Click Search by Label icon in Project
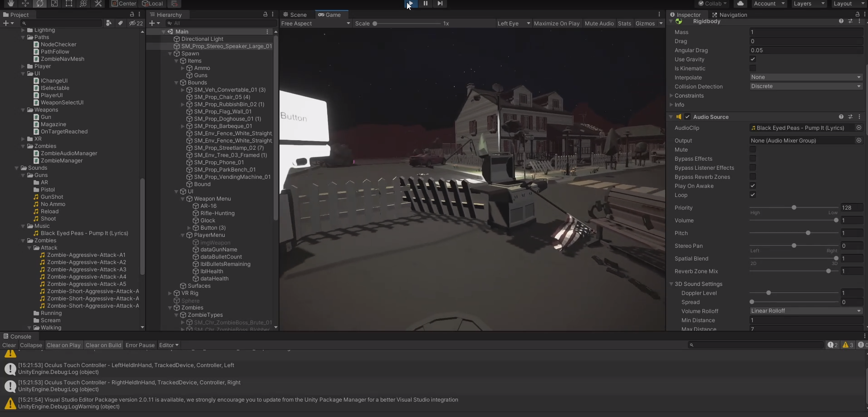Image resolution: width=868 pixels, height=417 pixels. (x=120, y=23)
